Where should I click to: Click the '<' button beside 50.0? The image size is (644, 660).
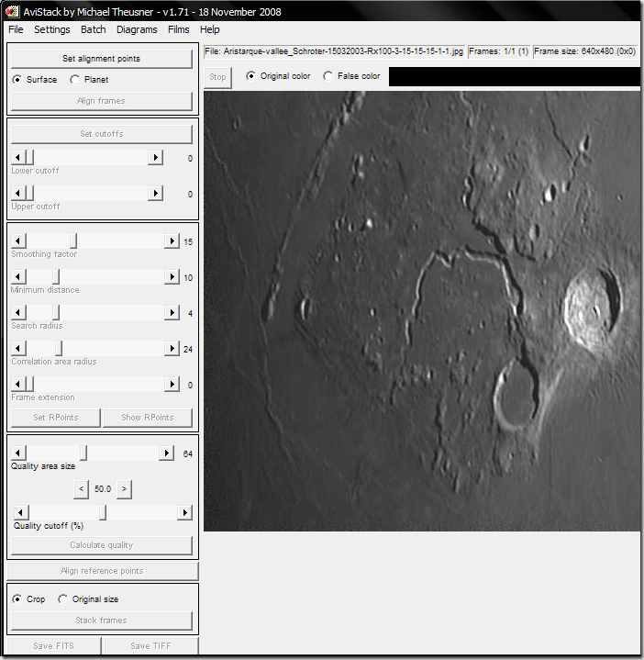point(81,489)
